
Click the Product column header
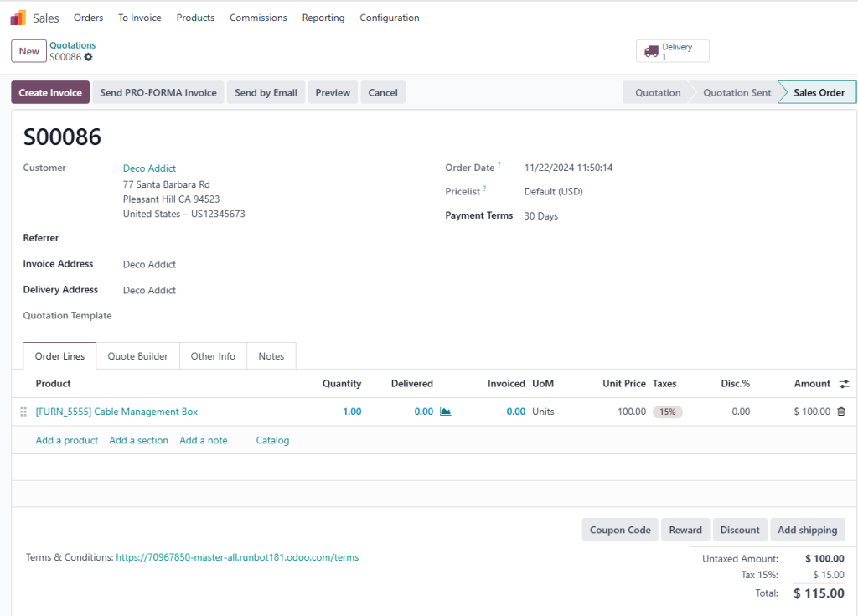click(x=53, y=384)
